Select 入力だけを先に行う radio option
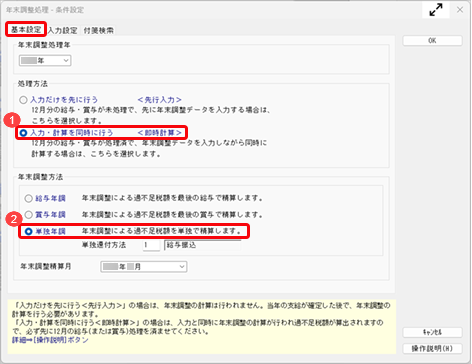This screenshot has height=364, width=472. (x=23, y=100)
